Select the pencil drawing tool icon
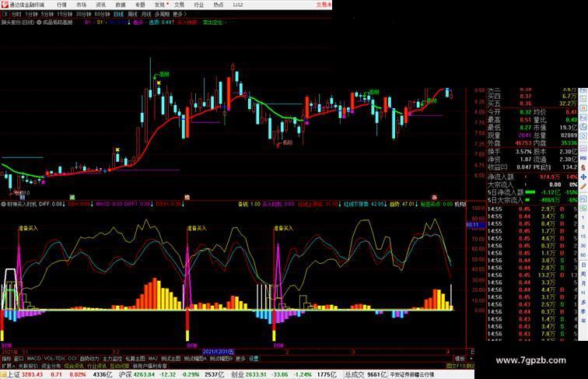The height and width of the screenshot is (379, 588). pyautogui.click(x=583, y=186)
